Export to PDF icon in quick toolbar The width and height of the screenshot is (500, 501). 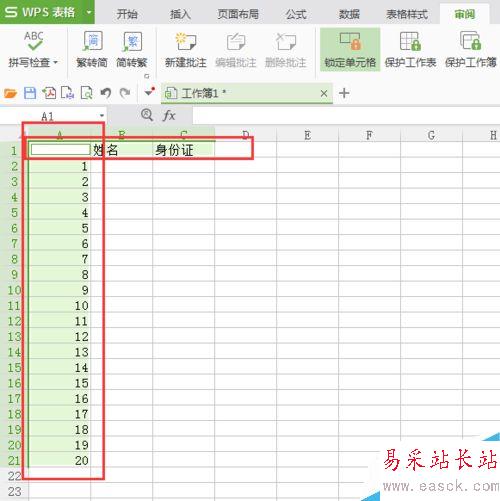[49, 93]
